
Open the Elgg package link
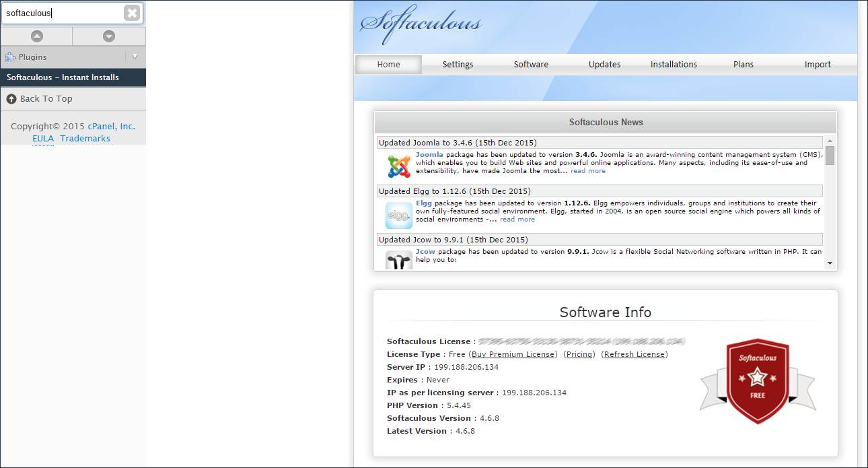tap(424, 203)
